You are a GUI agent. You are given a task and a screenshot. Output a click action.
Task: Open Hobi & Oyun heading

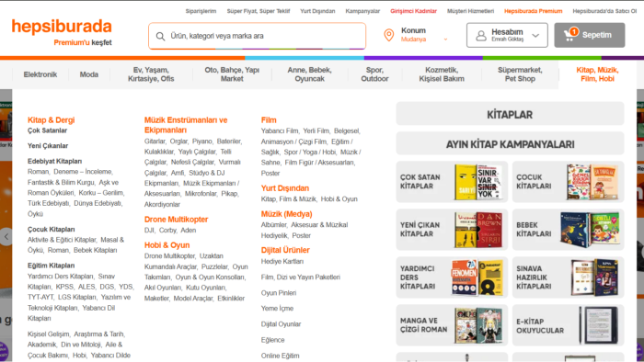pyautogui.click(x=167, y=245)
